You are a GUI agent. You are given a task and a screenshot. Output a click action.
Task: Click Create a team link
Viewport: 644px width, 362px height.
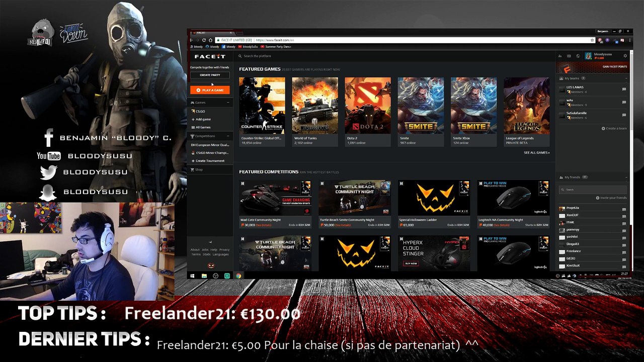click(x=614, y=129)
